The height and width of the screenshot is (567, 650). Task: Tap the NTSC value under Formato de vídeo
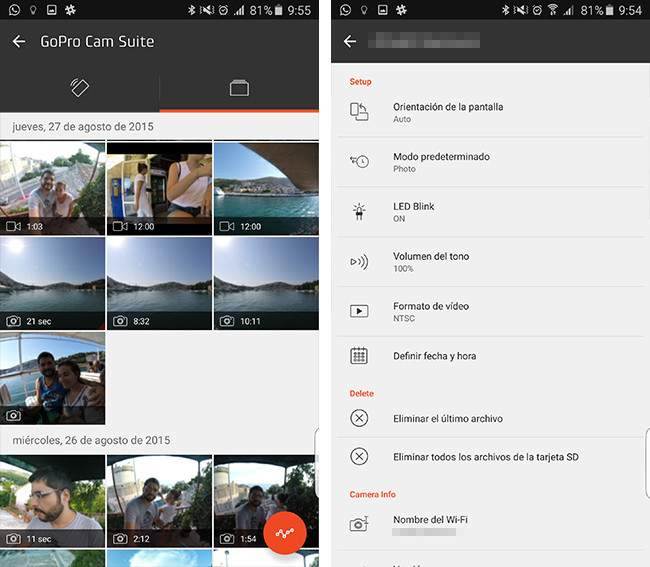pyautogui.click(x=404, y=318)
